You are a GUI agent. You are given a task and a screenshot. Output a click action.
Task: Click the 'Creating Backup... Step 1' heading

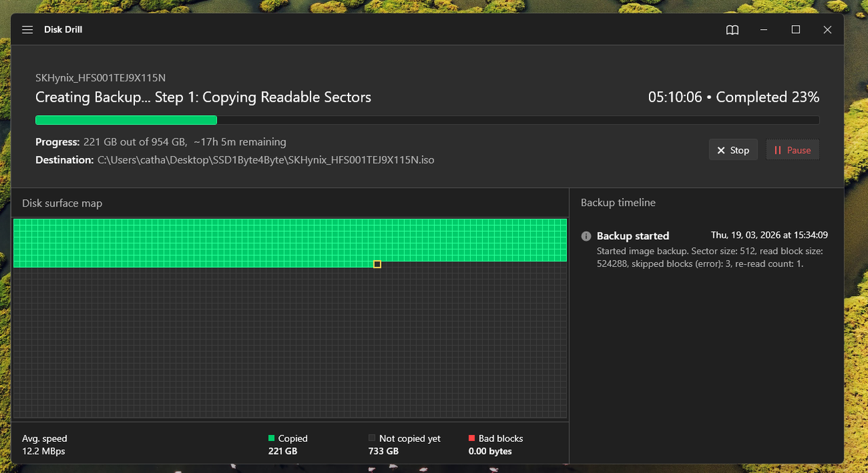(203, 98)
